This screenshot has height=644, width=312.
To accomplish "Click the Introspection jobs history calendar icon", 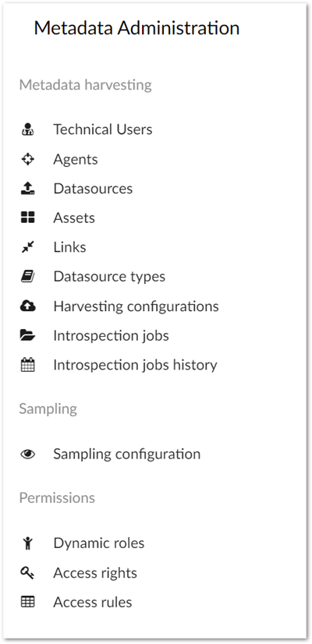I will click(27, 365).
